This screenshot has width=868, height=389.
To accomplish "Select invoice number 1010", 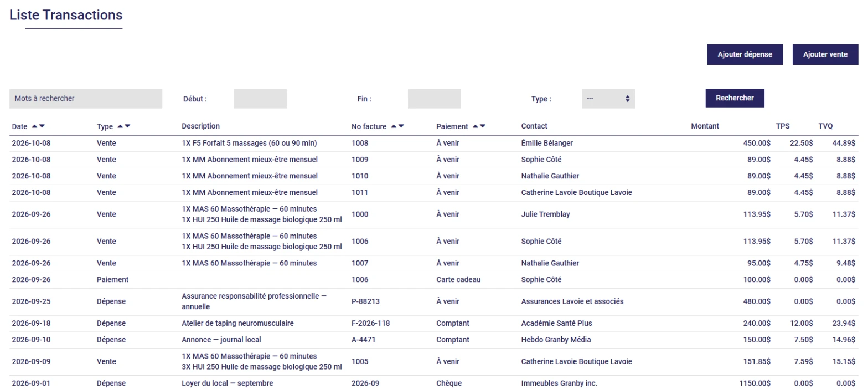I will pyautogui.click(x=360, y=176).
